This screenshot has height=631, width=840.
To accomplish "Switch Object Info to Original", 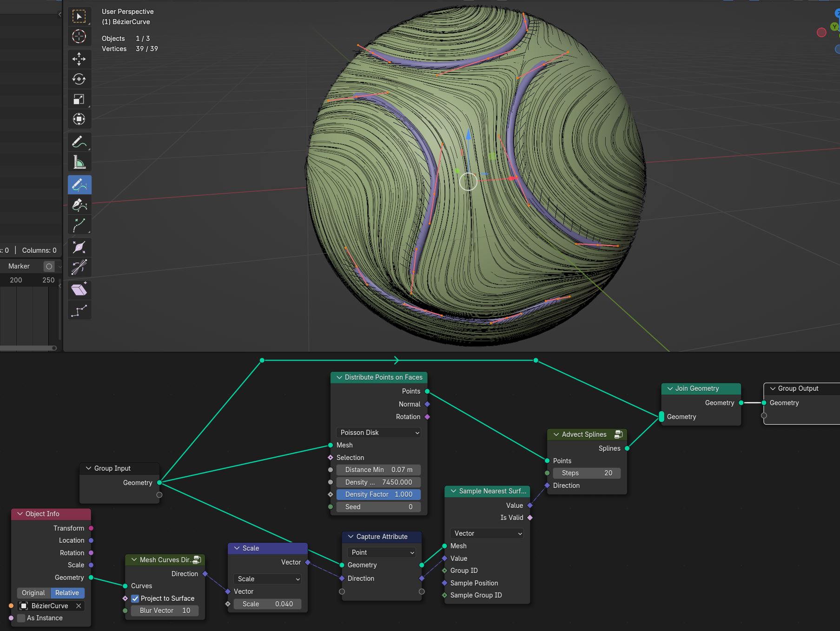I will pos(33,593).
